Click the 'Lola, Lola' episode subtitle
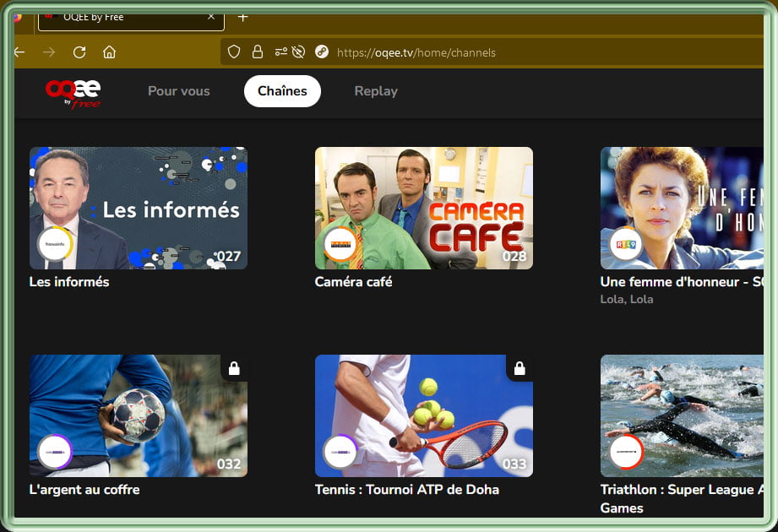778x532 pixels. (627, 299)
